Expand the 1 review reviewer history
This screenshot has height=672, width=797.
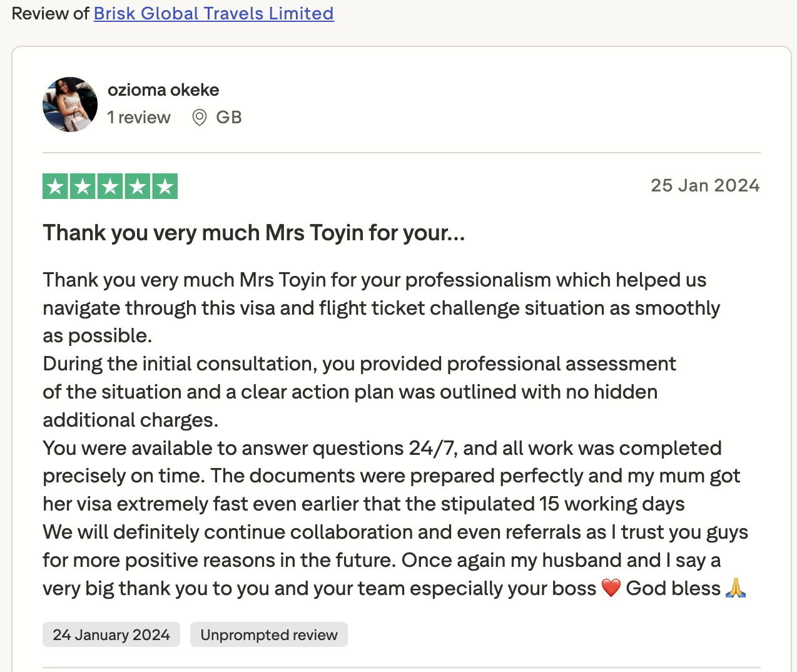(x=139, y=117)
